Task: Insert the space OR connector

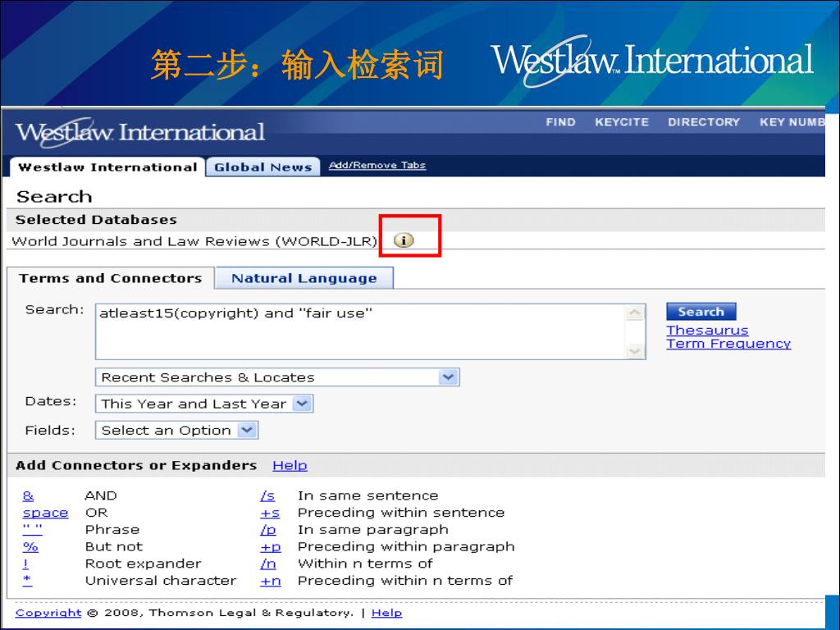Action: 46,514
